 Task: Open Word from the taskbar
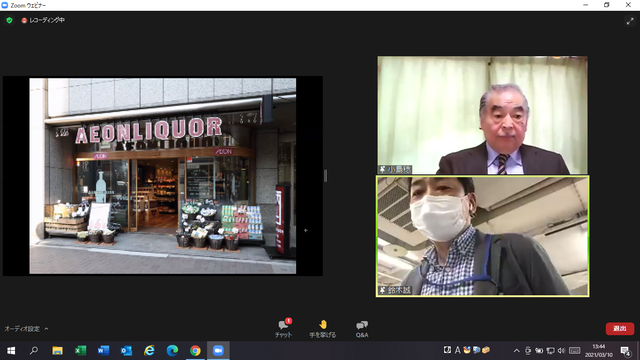103,351
